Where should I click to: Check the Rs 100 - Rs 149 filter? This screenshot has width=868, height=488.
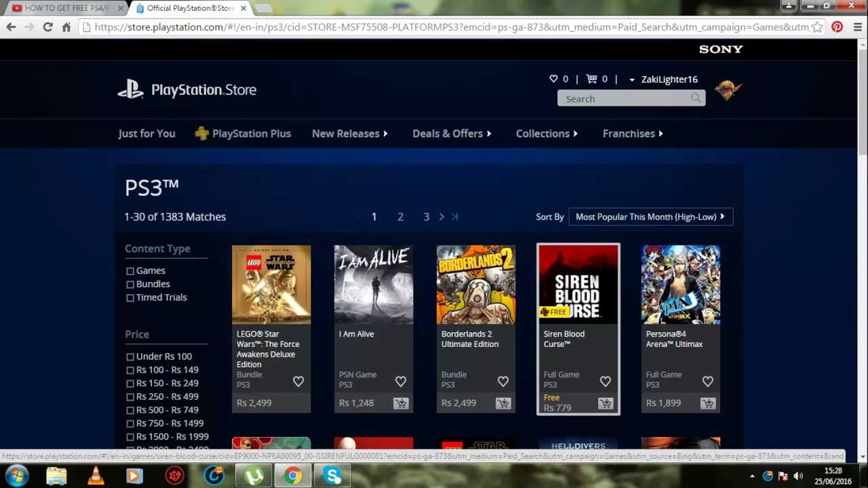pos(130,370)
